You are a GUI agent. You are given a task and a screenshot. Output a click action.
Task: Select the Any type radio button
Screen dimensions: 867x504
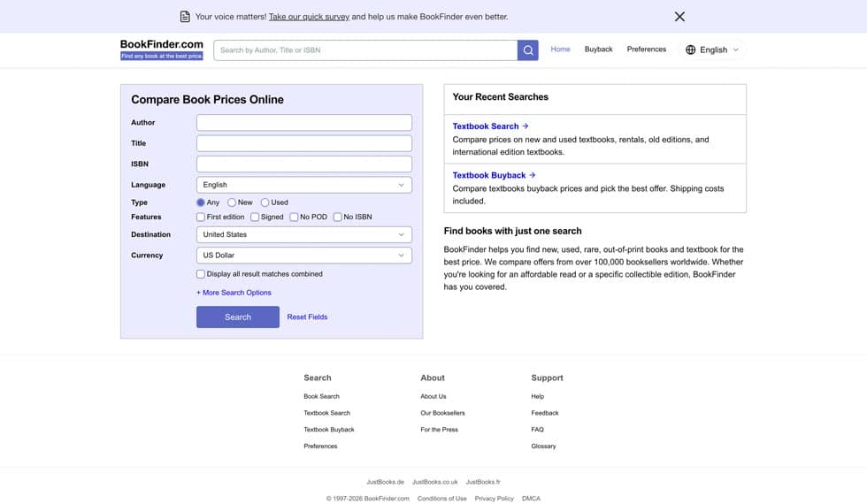pos(201,202)
